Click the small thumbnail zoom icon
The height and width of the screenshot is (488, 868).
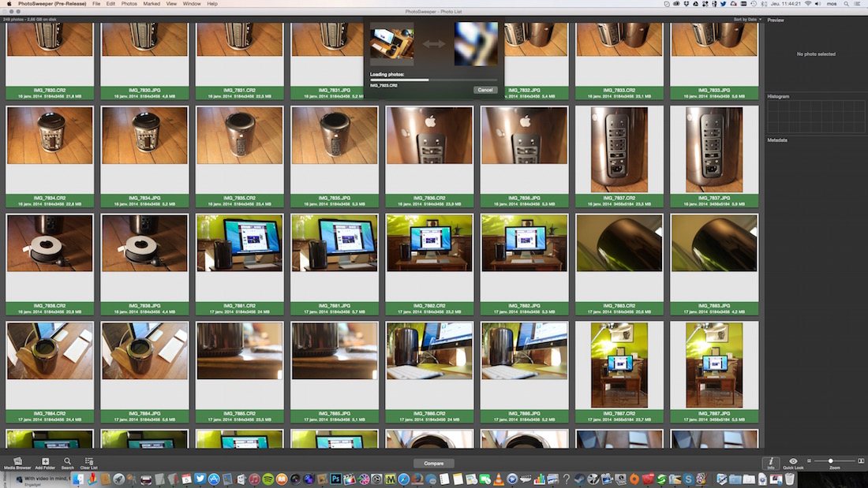pos(809,460)
